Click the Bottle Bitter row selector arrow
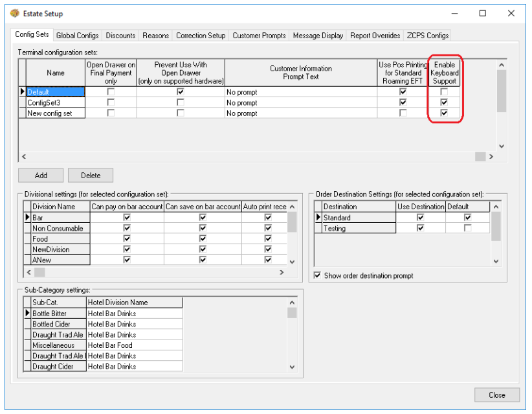 [27, 313]
